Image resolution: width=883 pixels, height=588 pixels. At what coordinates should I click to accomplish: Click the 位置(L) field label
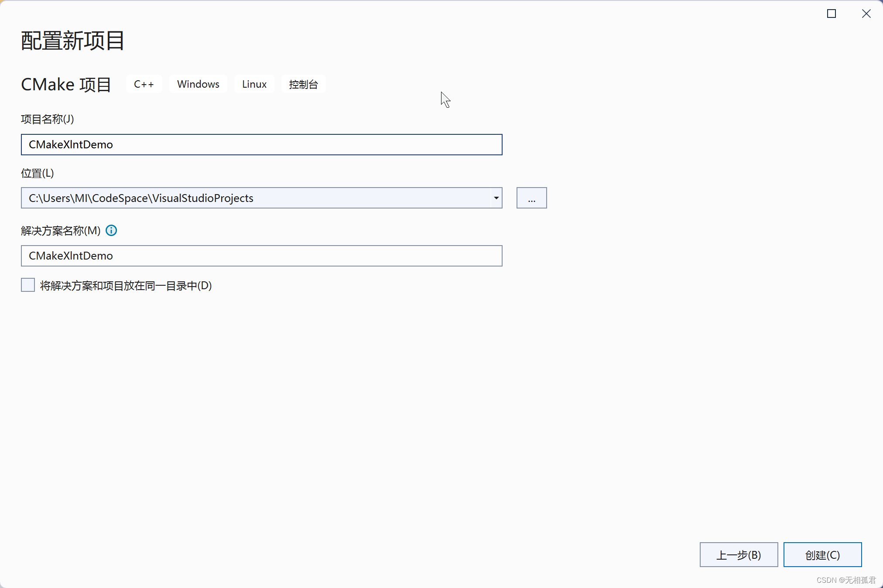(38, 173)
